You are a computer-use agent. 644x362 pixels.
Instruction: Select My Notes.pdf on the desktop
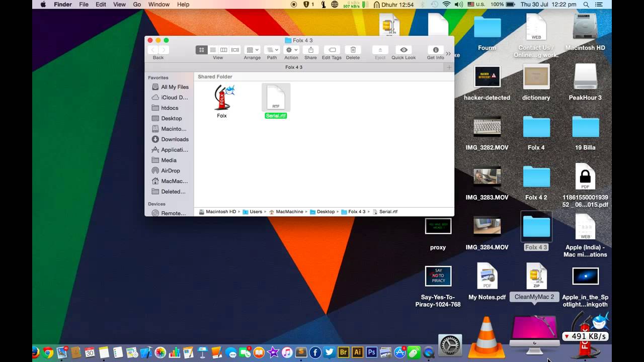pyautogui.click(x=487, y=276)
